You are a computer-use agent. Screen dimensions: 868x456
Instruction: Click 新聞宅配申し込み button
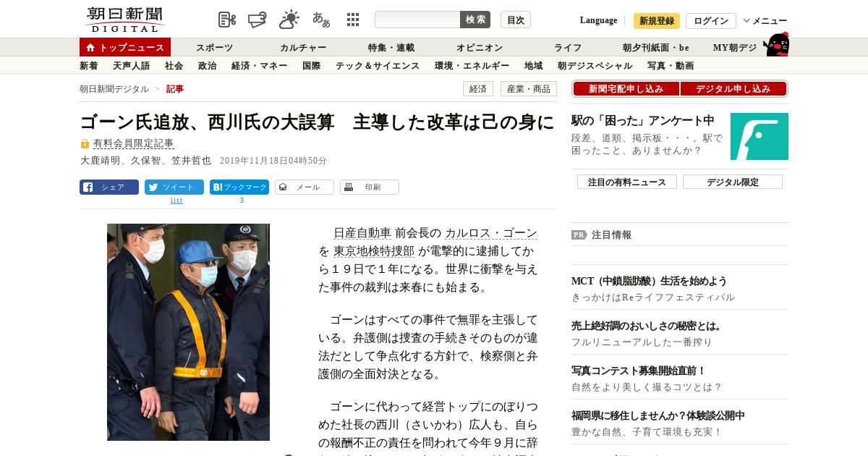click(626, 88)
